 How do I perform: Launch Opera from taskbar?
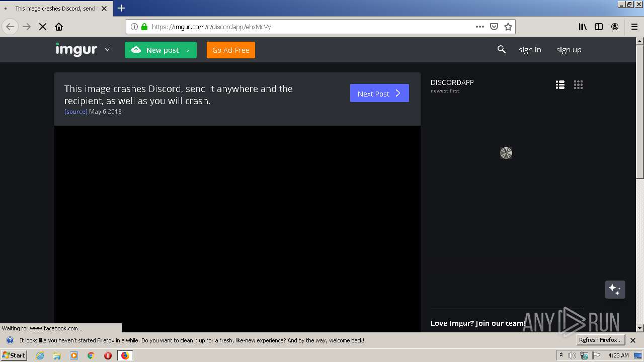coord(108,355)
